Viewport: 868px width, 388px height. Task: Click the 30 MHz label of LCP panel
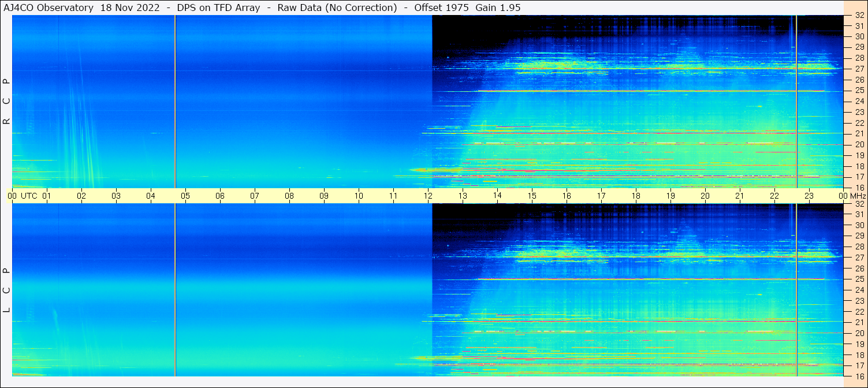click(859, 225)
